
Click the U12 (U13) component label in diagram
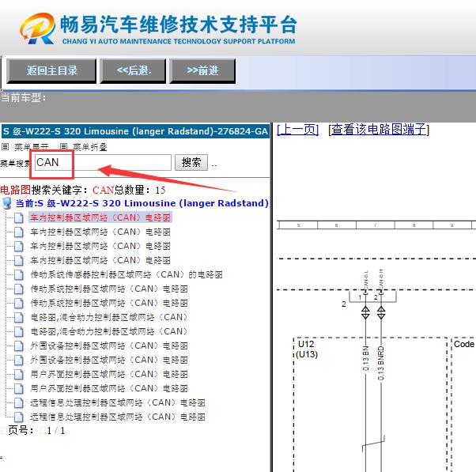pyautogui.click(x=308, y=349)
